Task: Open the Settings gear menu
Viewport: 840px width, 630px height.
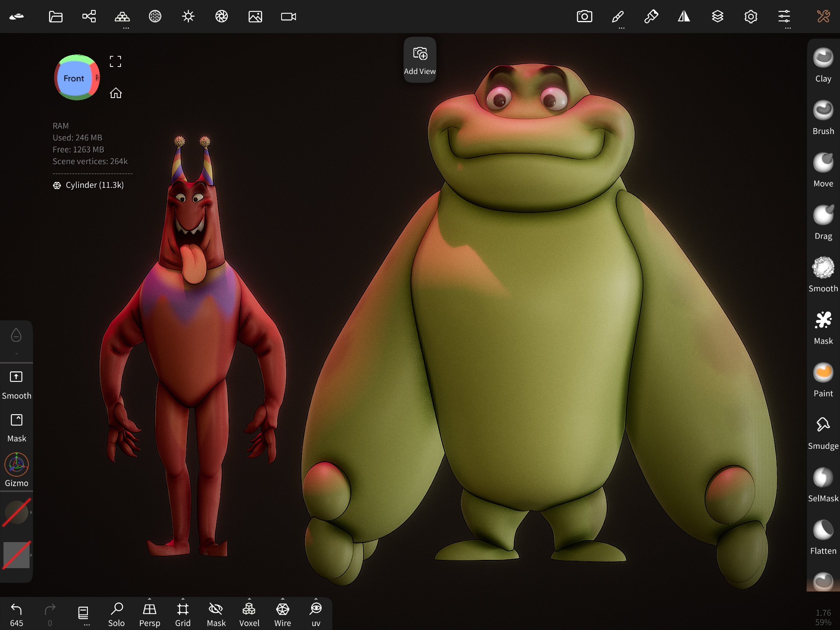Action: click(751, 17)
